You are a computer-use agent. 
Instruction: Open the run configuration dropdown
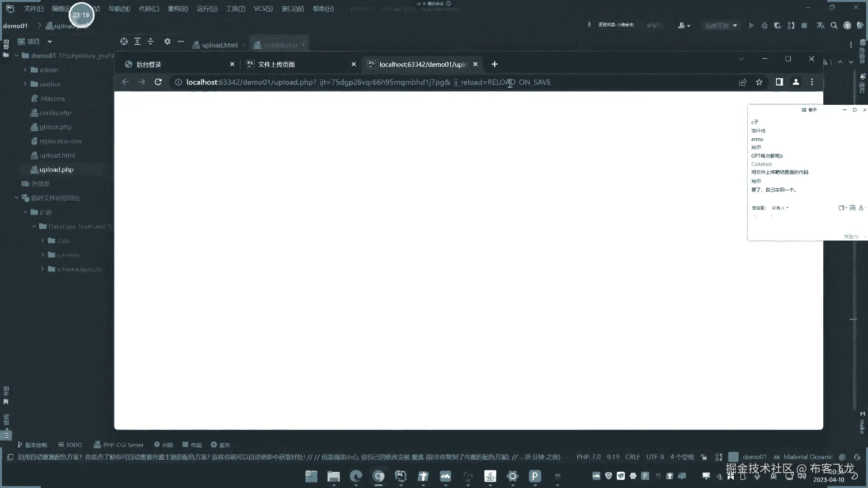721,26
